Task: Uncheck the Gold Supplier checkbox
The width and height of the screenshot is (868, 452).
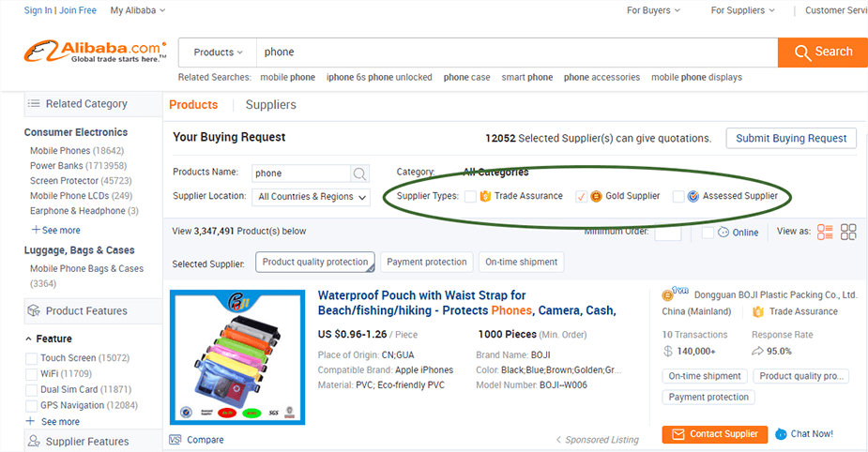Action: point(581,196)
